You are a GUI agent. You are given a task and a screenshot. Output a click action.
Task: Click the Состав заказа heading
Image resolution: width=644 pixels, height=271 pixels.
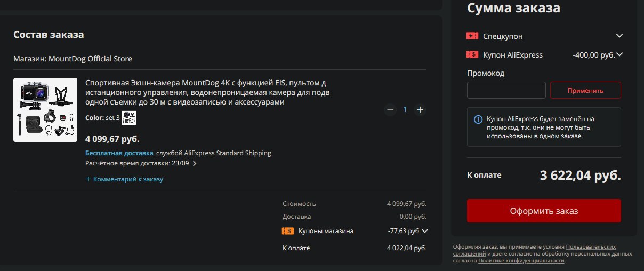click(x=49, y=35)
